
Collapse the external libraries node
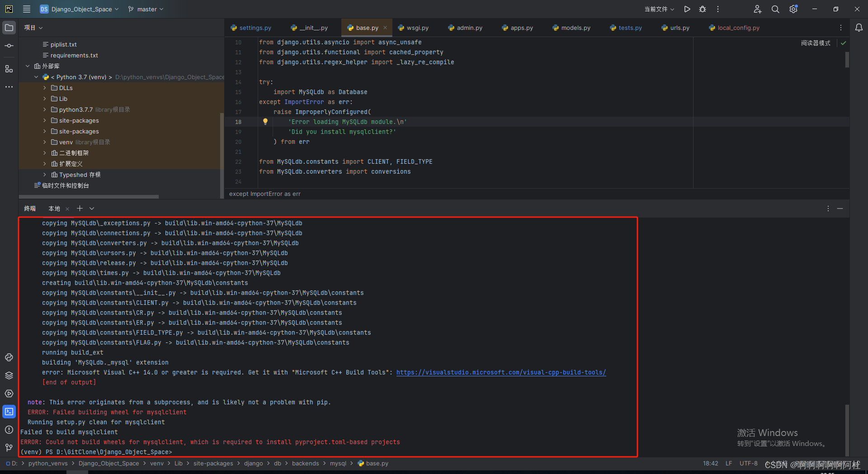point(28,66)
